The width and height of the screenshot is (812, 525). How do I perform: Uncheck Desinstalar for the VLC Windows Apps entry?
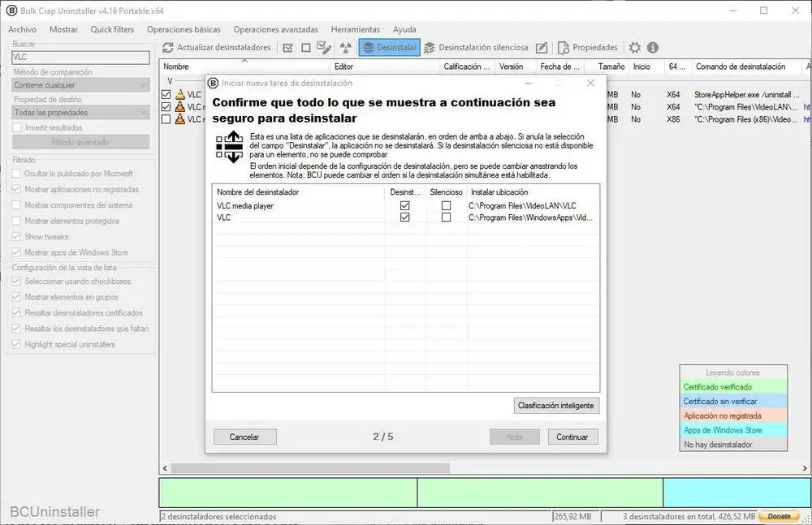[x=405, y=217]
